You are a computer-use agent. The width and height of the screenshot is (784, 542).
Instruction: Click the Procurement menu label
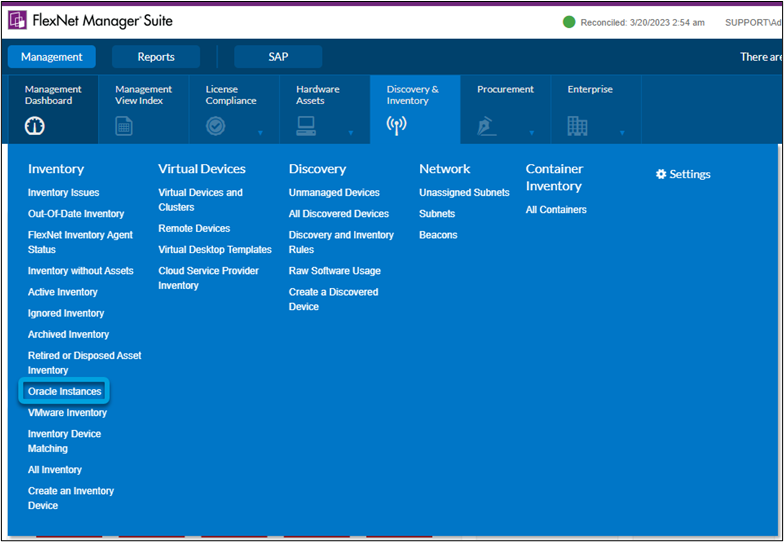506,89
